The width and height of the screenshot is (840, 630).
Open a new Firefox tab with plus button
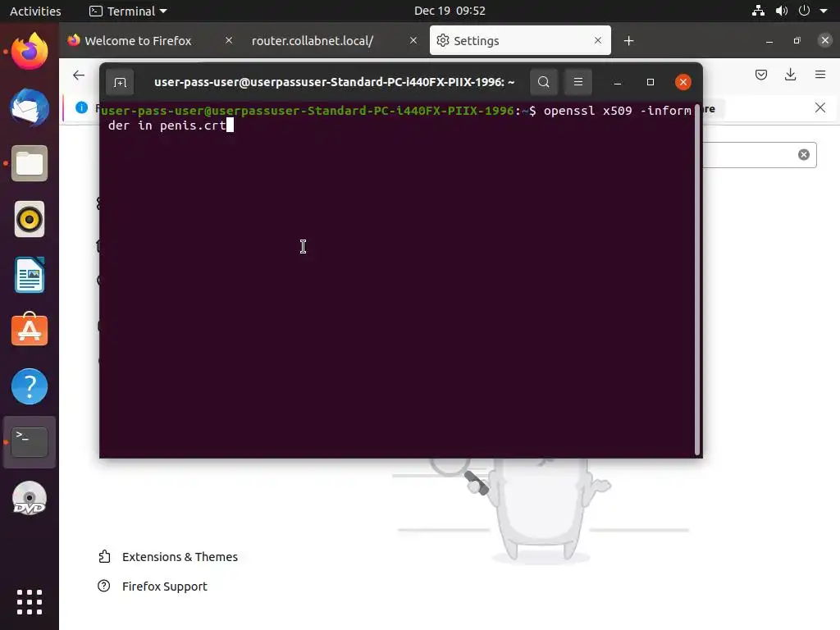pyautogui.click(x=628, y=41)
